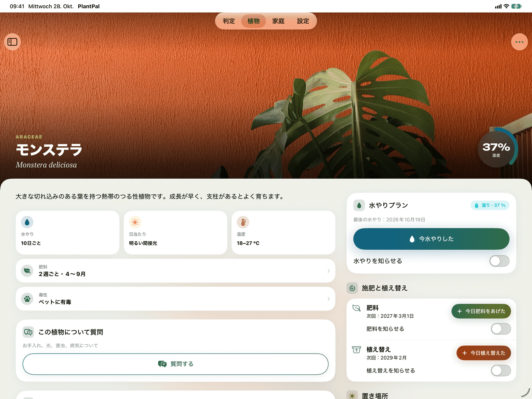Turn on 植え替えを知らせる switch
Viewport: 532px width, 399px height.
(501, 370)
